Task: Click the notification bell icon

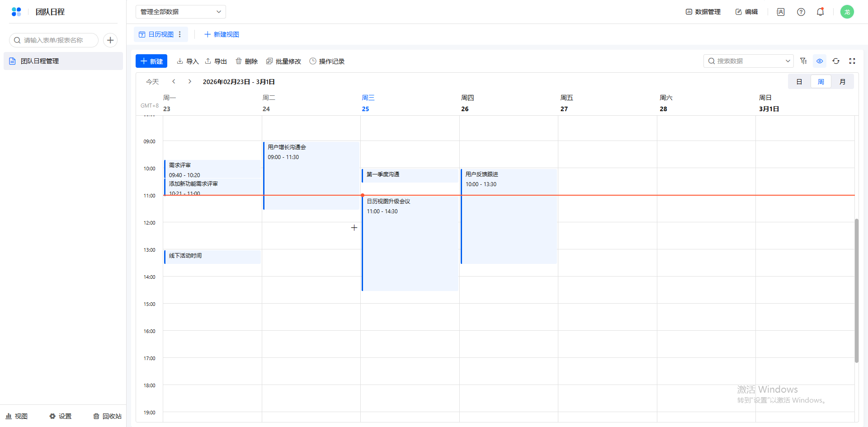Action: tap(820, 12)
